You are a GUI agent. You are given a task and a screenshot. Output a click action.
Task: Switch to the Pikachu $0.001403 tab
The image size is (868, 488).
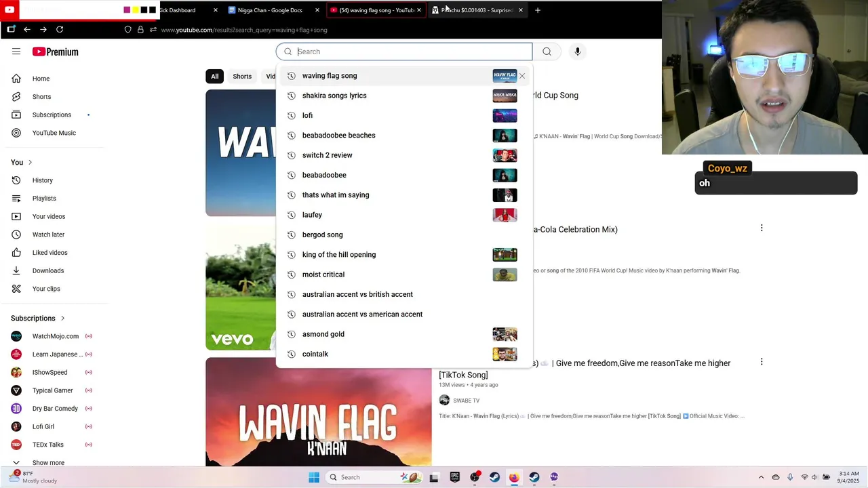(477, 10)
